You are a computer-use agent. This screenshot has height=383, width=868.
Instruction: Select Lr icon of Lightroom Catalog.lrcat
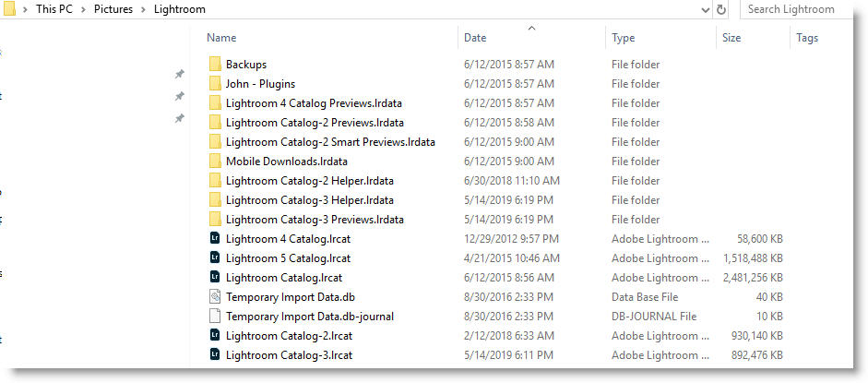pyautogui.click(x=215, y=277)
